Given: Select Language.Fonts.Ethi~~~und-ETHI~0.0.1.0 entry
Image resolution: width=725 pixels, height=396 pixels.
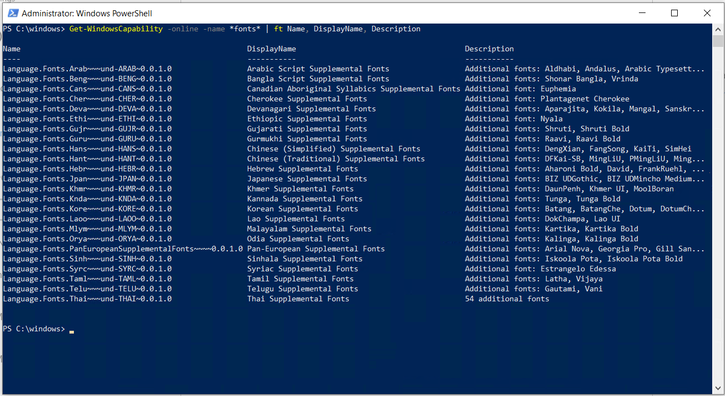Looking at the screenshot, I should [x=87, y=119].
